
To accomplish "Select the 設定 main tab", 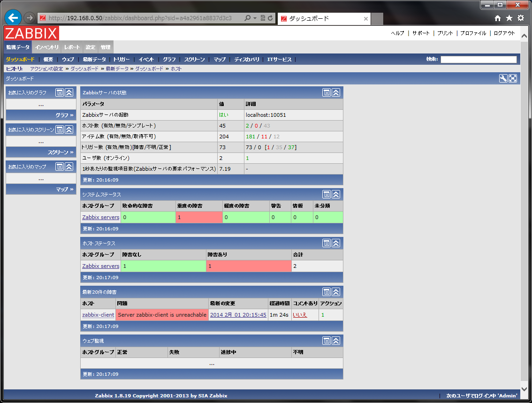I will (90, 47).
